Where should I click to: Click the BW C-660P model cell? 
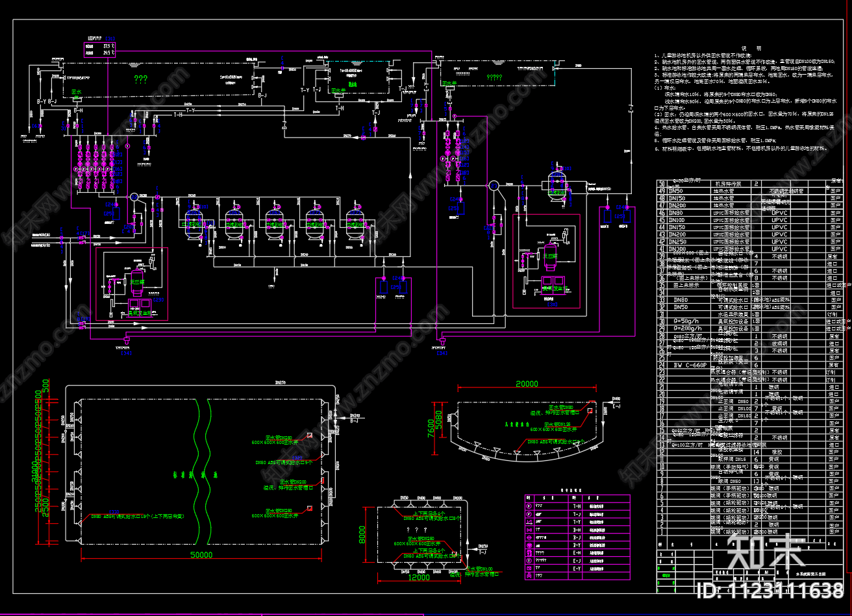[x=690, y=365]
